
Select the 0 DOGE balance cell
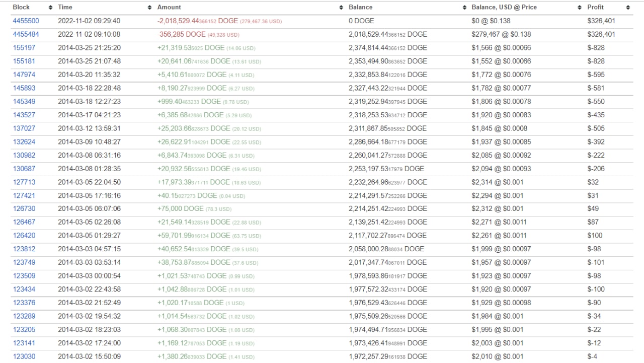(362, 21)
